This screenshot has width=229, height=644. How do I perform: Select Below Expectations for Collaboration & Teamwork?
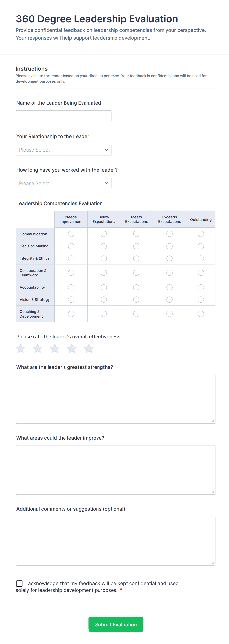(103, 273)
